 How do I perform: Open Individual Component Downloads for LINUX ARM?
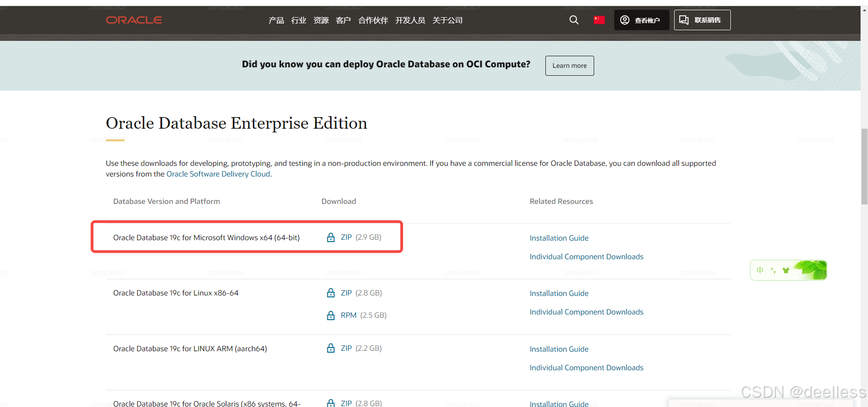pos(586,368)
